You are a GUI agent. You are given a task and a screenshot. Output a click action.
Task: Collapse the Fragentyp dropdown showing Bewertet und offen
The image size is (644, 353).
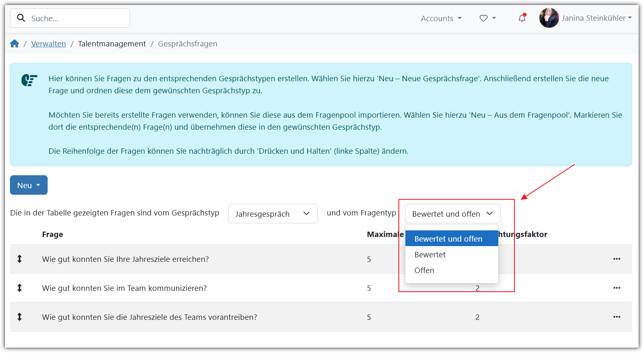(452, 214)
